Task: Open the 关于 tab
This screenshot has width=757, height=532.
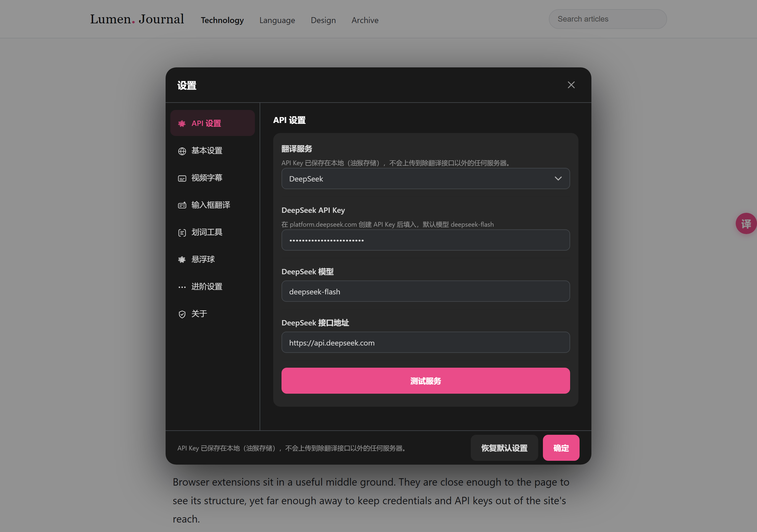Action: [212, 314]
